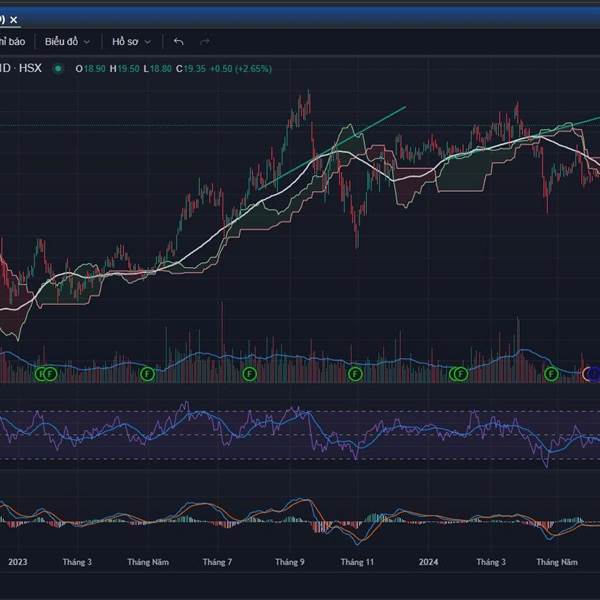Open the Chỉ báo indicators menu
600x600 pixels.
point(12,42)
